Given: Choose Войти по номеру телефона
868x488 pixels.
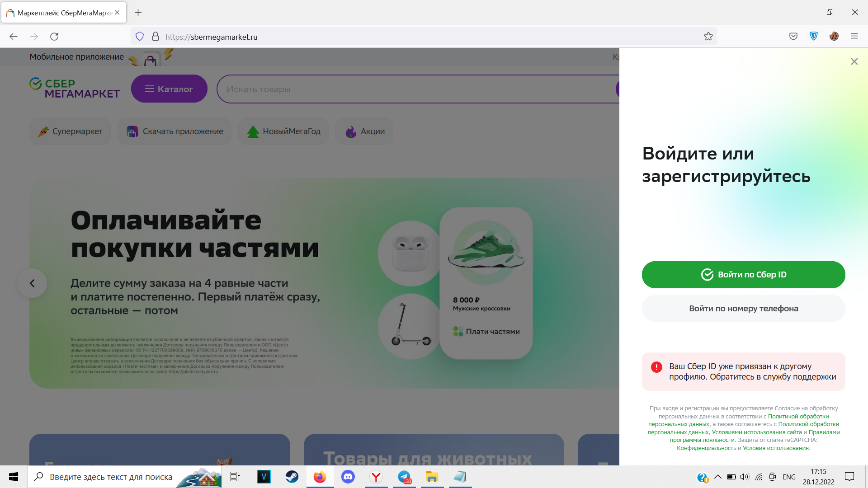Looking at the screenshot, I should 743,309.
